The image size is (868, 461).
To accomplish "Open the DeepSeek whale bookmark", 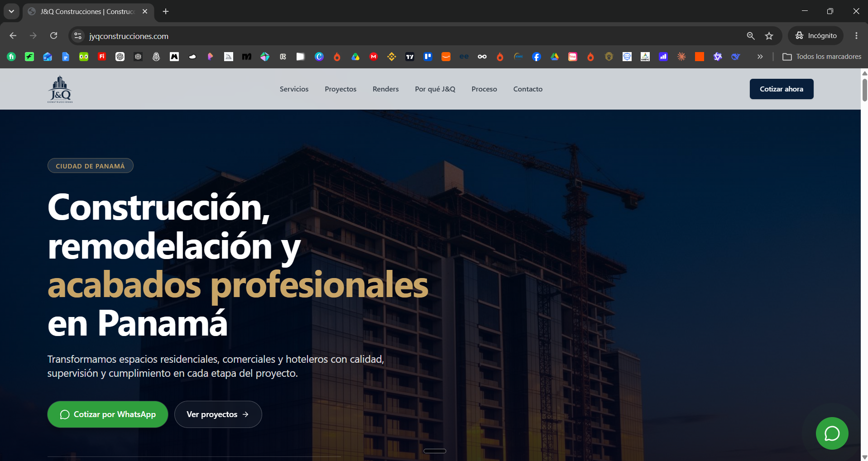I will [736, 57].
